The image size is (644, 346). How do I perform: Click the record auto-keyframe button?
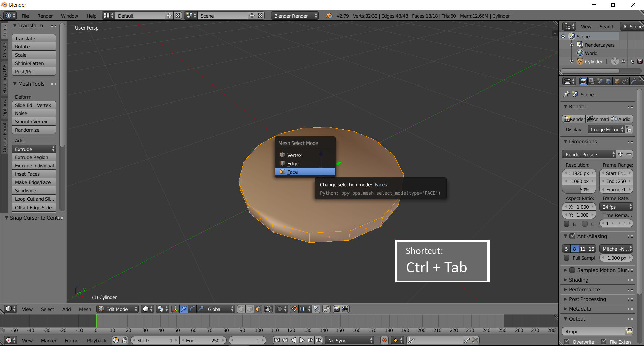click(384, 340)
